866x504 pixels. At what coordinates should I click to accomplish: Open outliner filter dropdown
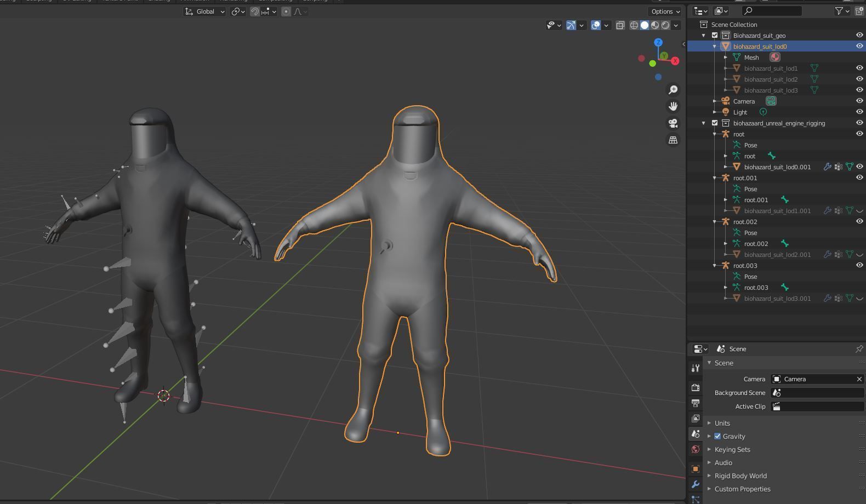842,11
